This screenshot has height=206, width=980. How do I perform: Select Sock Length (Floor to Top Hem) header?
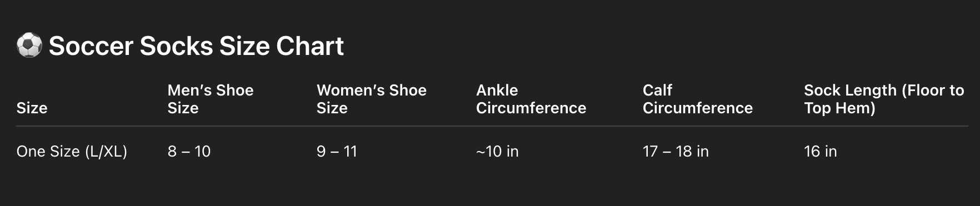point(884,99)
